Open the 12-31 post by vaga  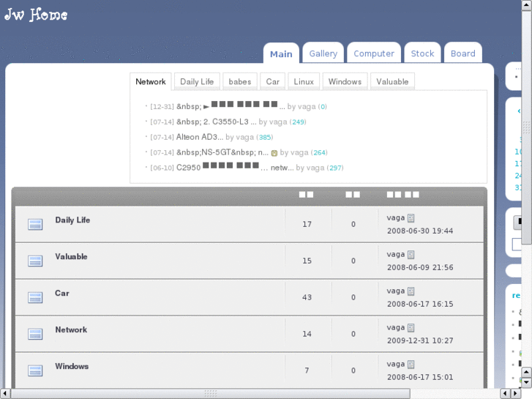tap(231, 106)
